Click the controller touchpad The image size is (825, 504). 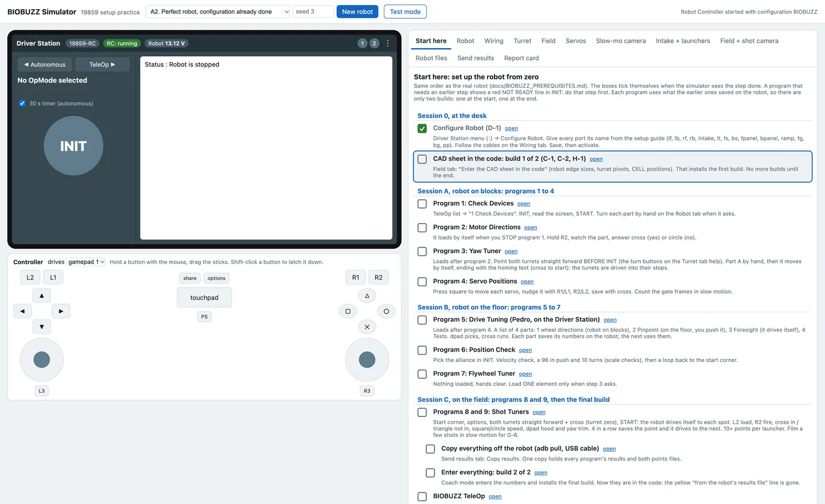205,298
